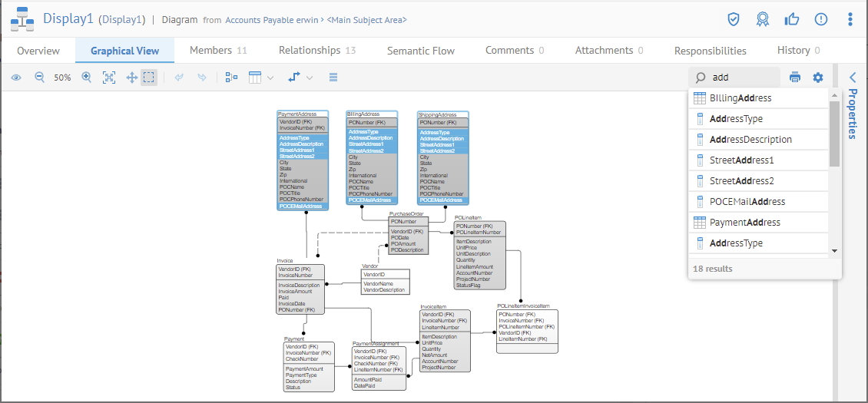The height and width of the screenshot is (403, 868).
Task: Toggle the list lines icon in toolbar
Action: [x=333, y=78]
